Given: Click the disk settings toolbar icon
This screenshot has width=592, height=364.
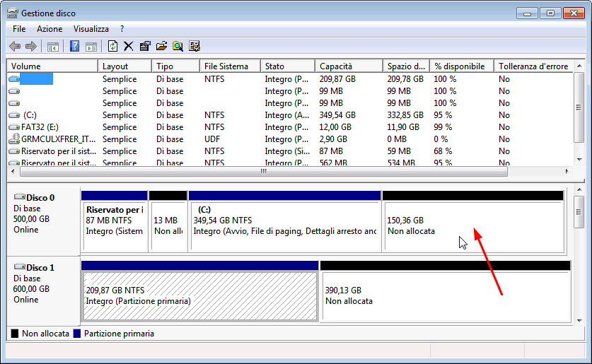Looking at the screenshot, I should 195,47.
